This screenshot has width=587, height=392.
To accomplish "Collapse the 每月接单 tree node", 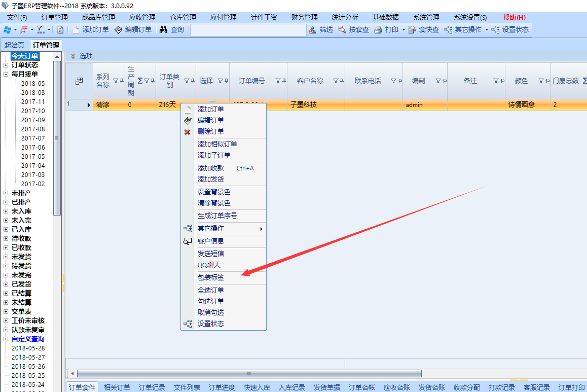I will click(6, 74).
